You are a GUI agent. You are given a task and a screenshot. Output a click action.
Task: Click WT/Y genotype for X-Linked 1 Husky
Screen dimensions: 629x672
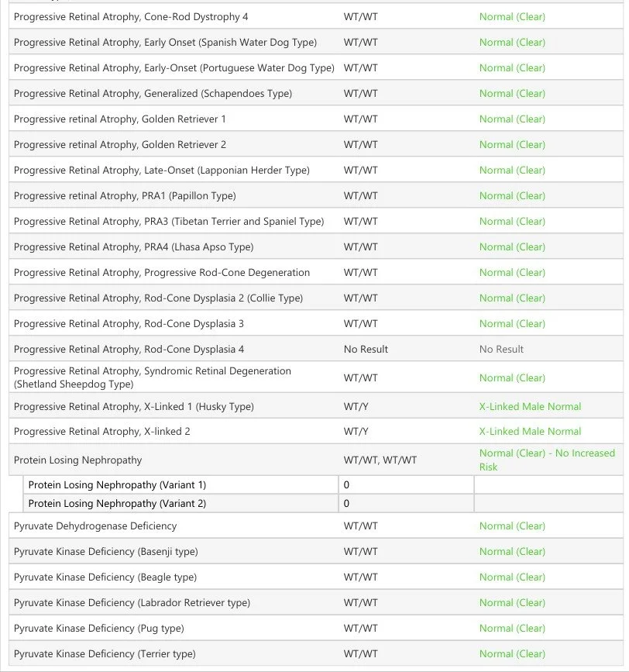[356, 406]
